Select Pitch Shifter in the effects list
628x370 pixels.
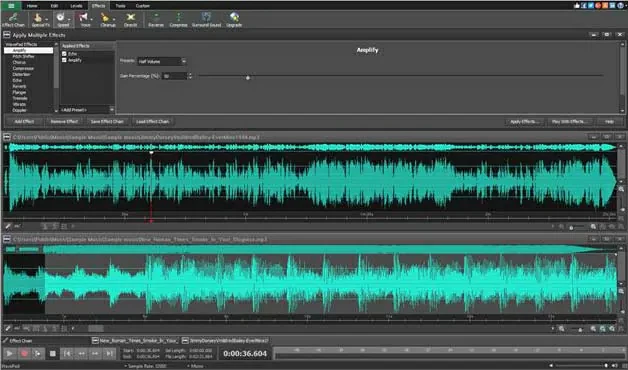[x=23, y=56]
